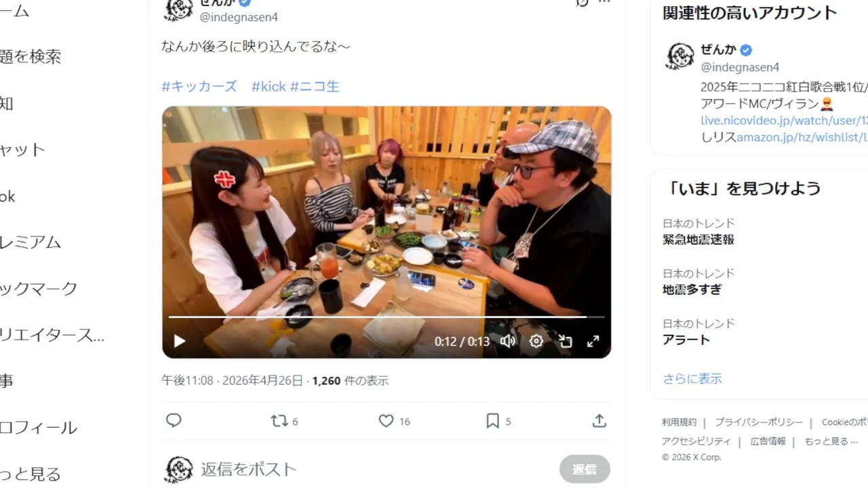
Task: Expand trends with さらに表示
Action: click(692, 379)
